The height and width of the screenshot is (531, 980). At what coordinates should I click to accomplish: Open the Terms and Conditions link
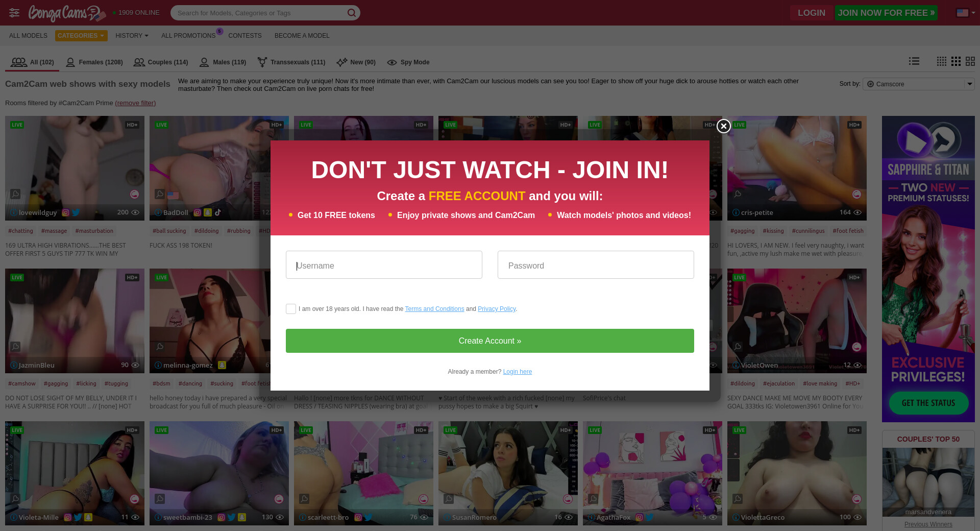click(x=434, y=309)
